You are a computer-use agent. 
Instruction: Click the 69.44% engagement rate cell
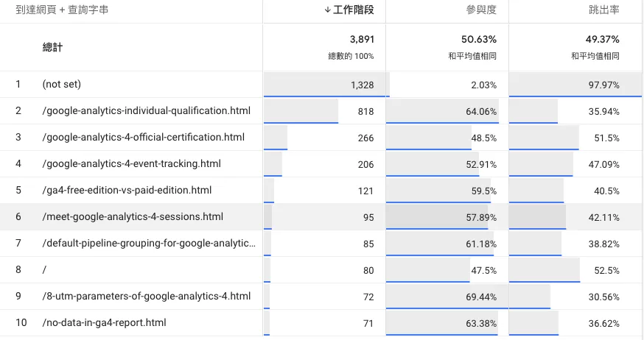(x=447, y=296)
